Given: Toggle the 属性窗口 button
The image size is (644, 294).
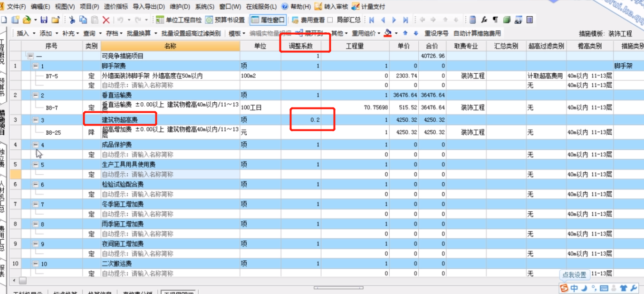Looking at the screenshot, I should click(x=269, y=20).
